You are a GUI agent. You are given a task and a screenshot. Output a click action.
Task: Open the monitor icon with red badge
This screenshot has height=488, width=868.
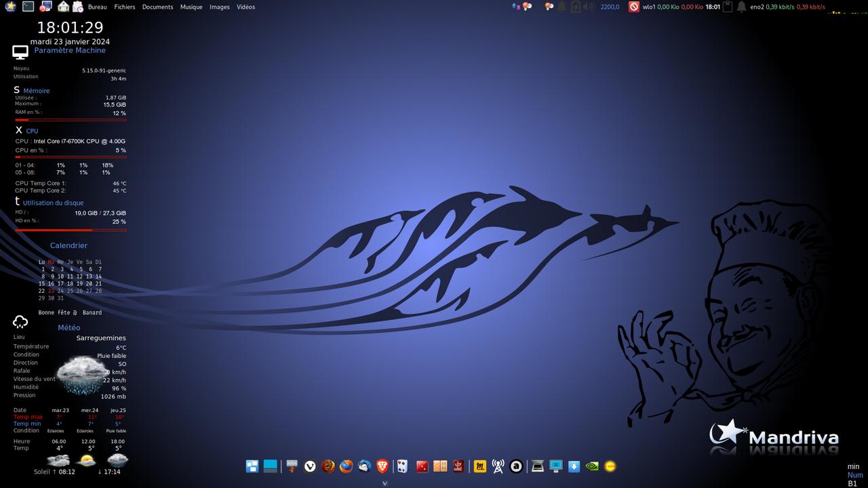[45, 7]
